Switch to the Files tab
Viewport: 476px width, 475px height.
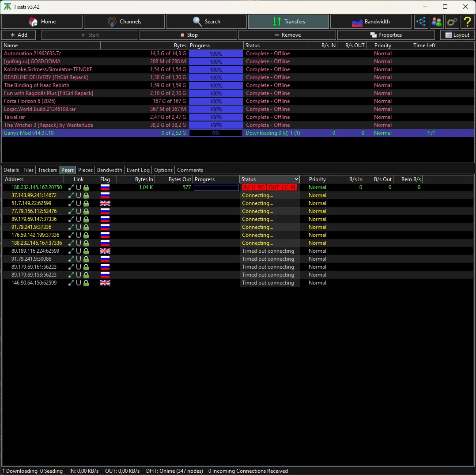click(28, 170)
